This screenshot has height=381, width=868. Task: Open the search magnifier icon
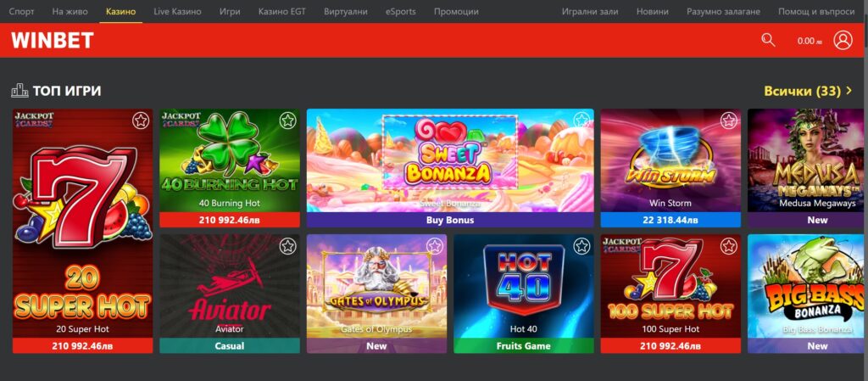(768, 40)
